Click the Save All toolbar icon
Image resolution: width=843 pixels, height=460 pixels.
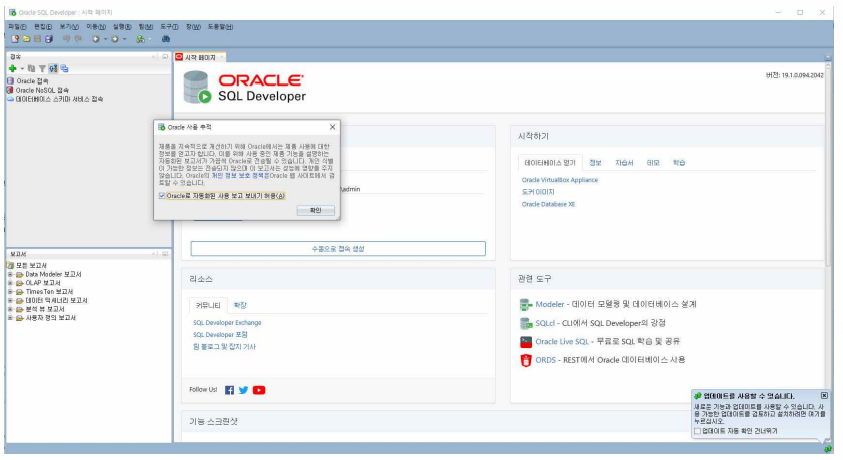pyautogui.click(x=48, y=39)
